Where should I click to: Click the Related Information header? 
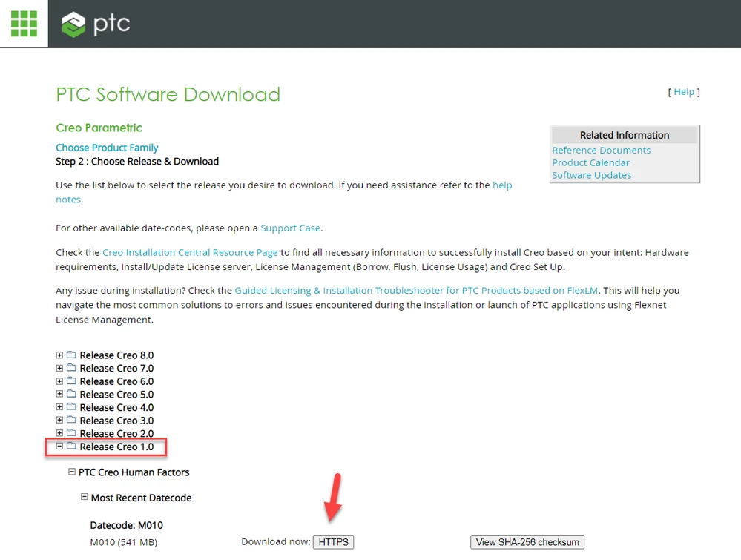[625, 135]
